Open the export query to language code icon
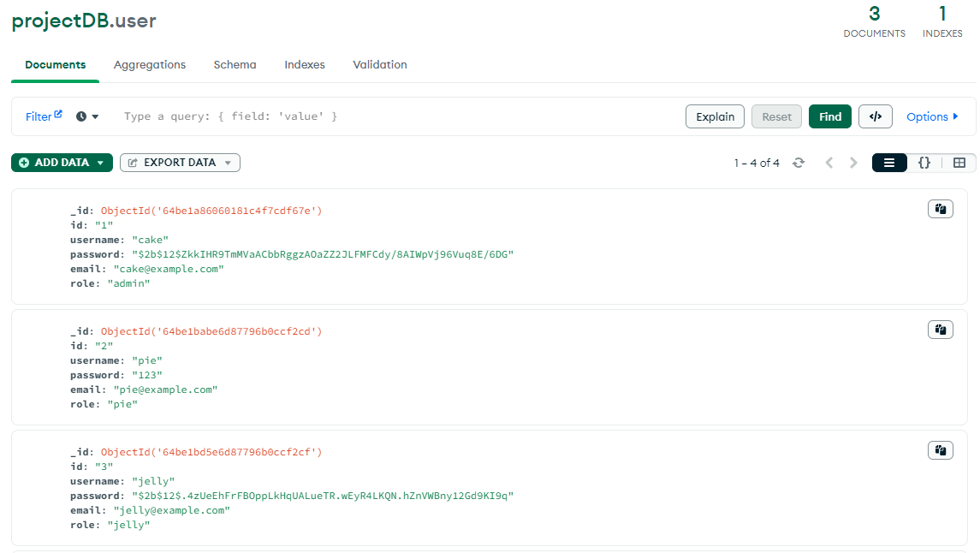Image resolution: width=980 pixels, height=553 pixels. pos(875,116)
